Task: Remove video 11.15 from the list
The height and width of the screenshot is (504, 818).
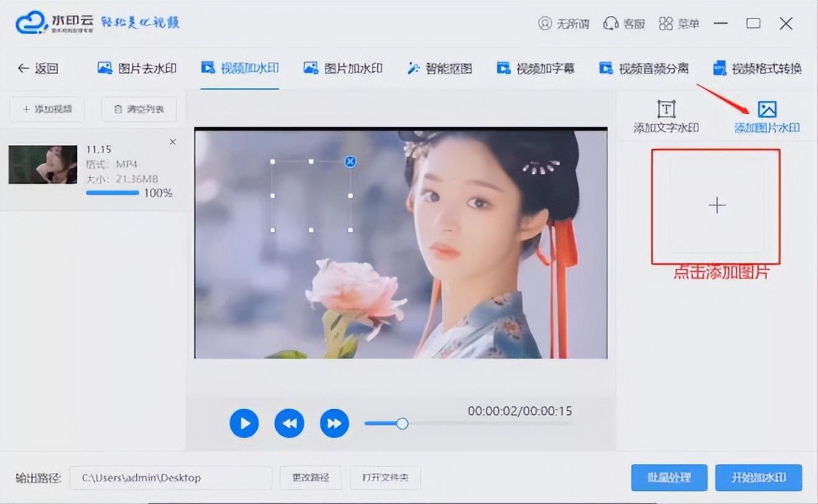Action: point(173,142)
